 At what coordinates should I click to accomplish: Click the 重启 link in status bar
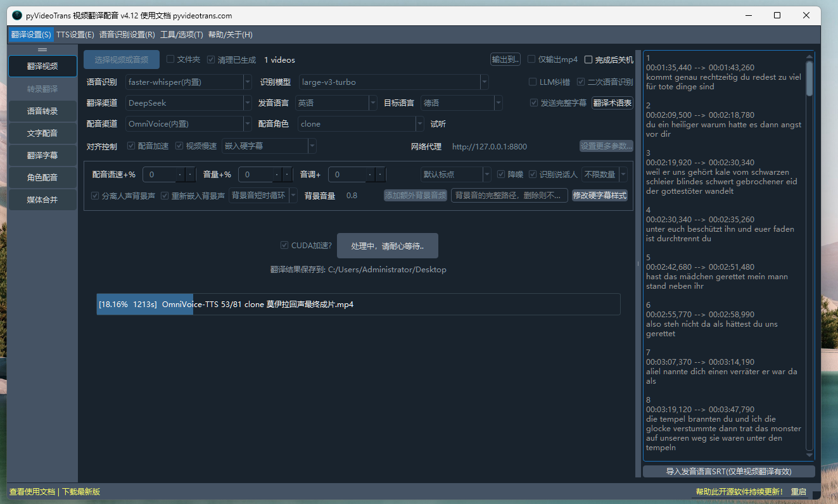(799, 491)
